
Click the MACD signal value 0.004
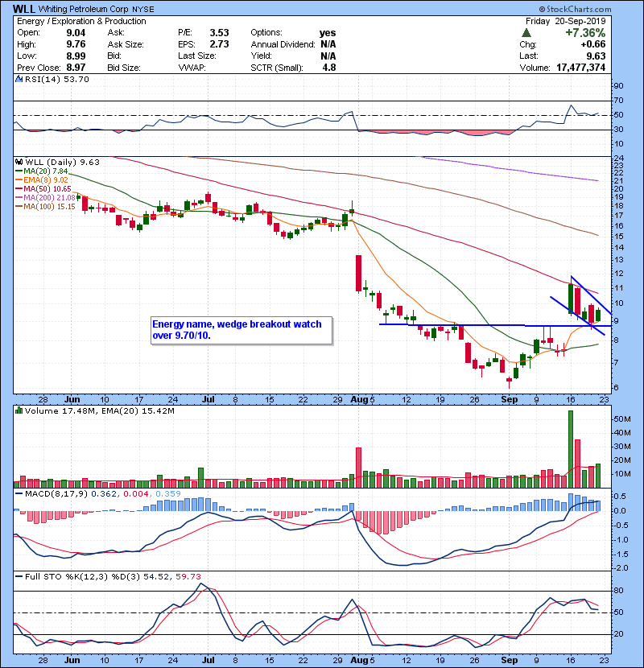(136, 494)
